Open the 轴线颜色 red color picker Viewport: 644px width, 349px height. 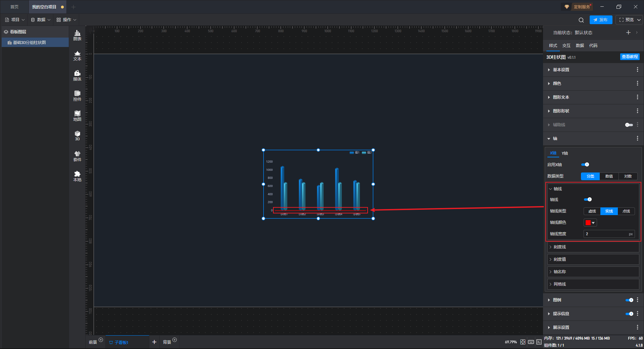pyautogui.click(x=590, y=222)
